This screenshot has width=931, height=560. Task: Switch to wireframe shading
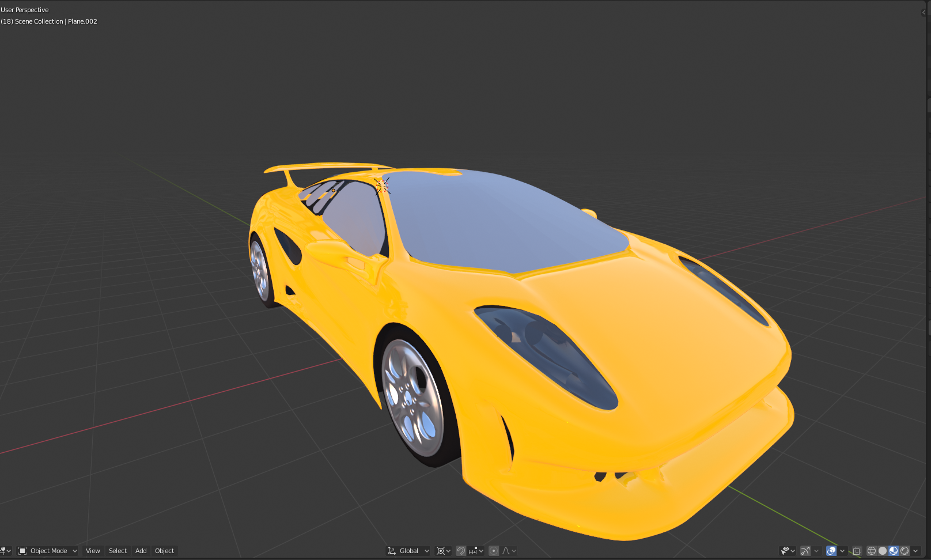(x=872, y=551)
